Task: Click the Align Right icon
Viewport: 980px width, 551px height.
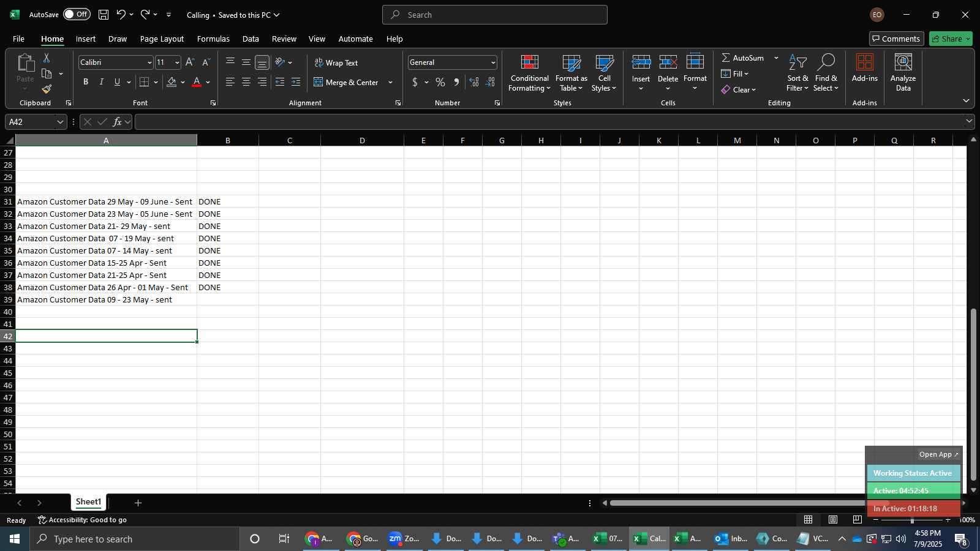Action: 262,82
